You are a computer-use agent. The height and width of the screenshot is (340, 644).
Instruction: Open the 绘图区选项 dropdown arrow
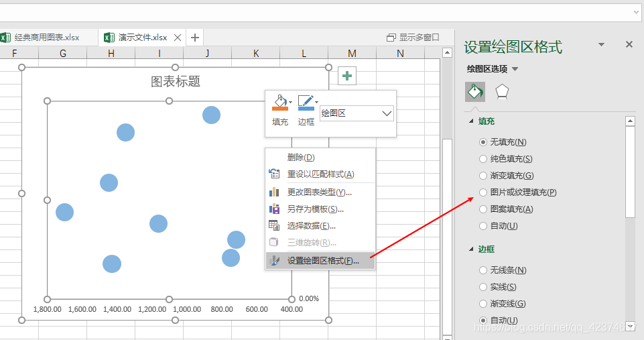click(x=515, y=69)
